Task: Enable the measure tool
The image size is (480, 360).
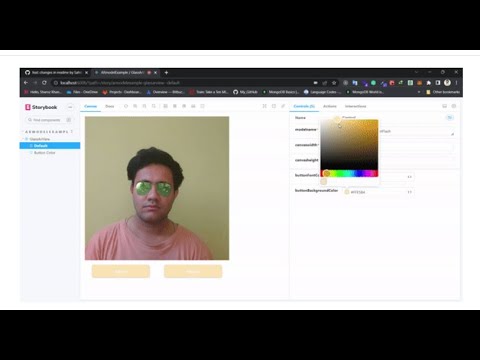Action: tap(193, 106)
